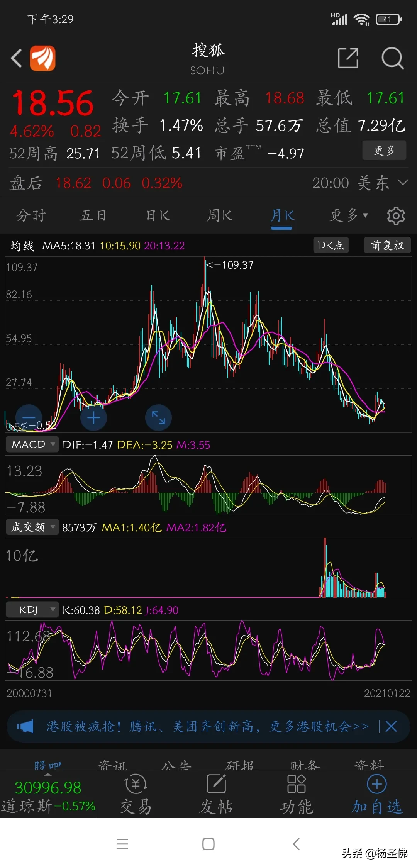Screen dimensions: 417x868
Task: Tap the peak marker 109.37 on chart
Action: [229, 265]
